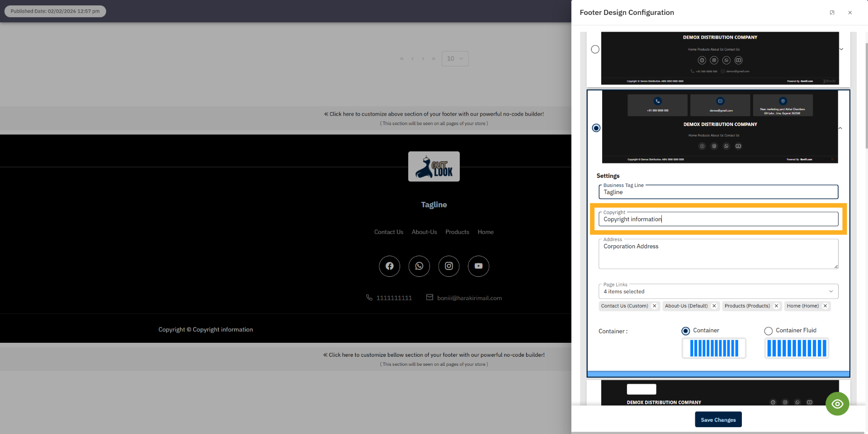Click the email icon beside boniii@harakirimail.com
Screen dimensions: 868x434
click(x=429, y=297)
